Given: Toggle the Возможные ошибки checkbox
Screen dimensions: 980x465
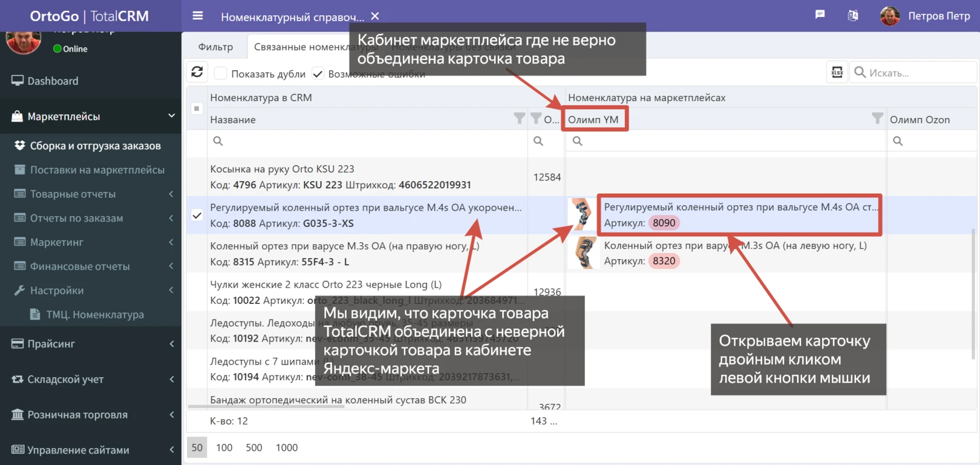Looking at the screenshot, I should [x=318, y=73].
